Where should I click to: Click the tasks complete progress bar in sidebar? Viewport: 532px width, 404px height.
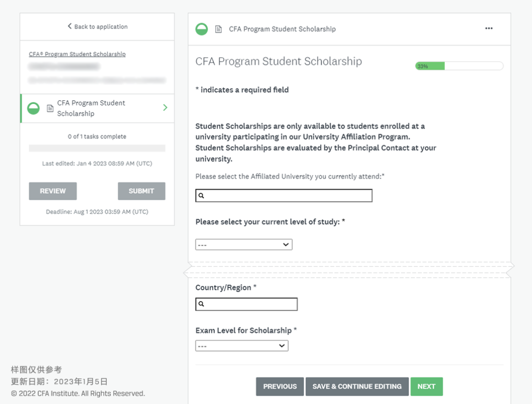pos(97,148)
